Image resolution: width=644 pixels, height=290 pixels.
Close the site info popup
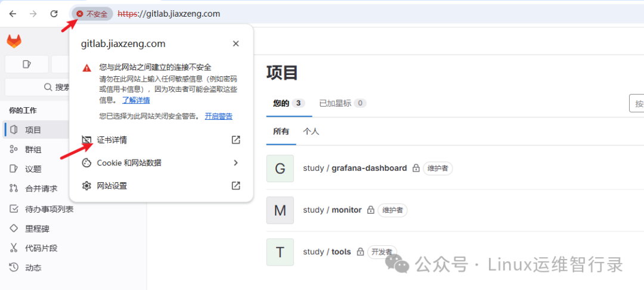[x=236, y=43]
